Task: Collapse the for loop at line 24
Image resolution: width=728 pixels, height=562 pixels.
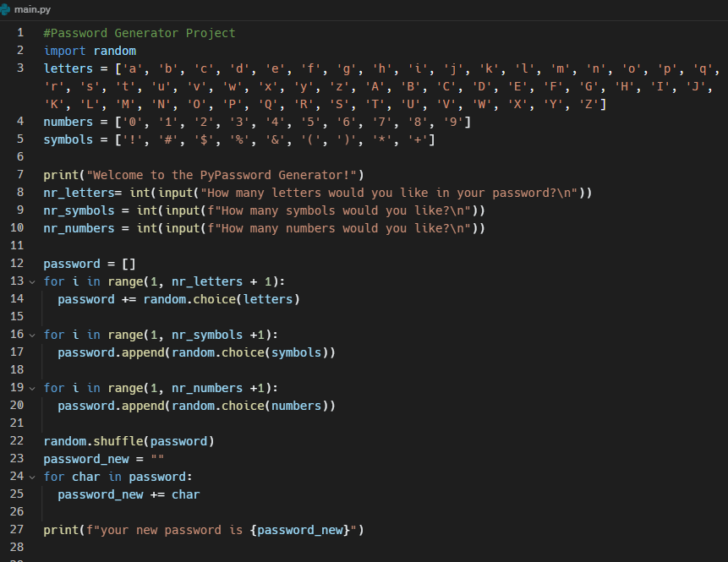Action: pos(31,476)
